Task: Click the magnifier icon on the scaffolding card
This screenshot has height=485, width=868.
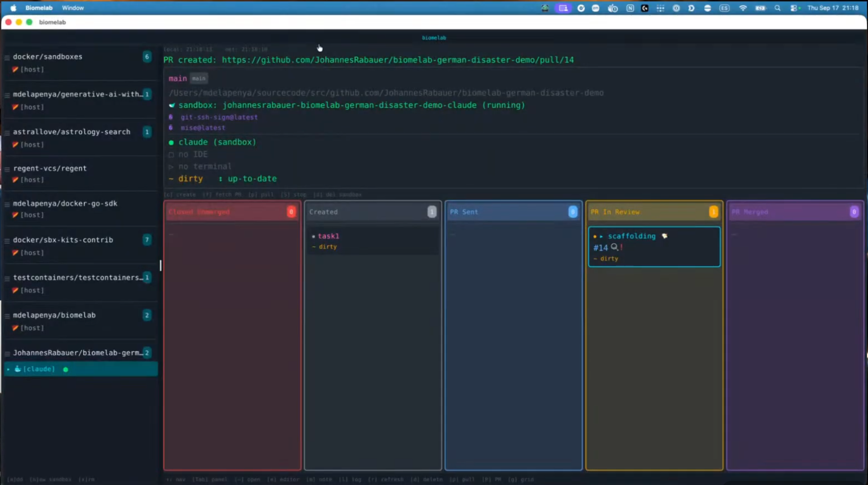Action: coord(614,247)
